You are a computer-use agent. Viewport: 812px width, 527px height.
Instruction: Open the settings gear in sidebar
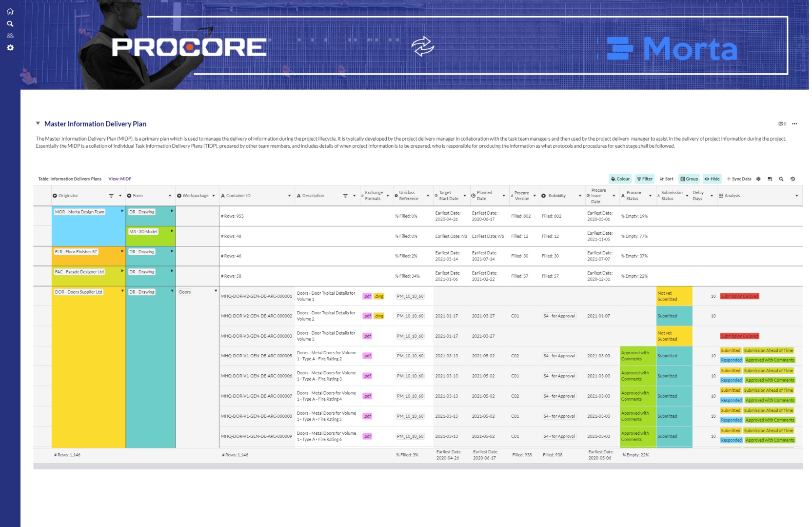click(10, 48)
